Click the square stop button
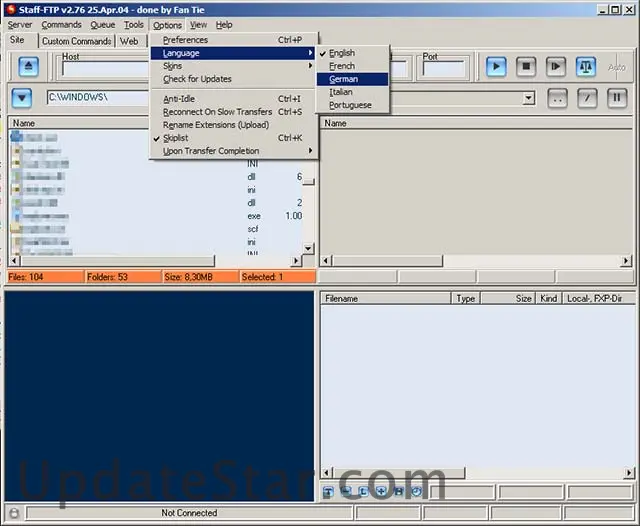 (x=526, y=67)
